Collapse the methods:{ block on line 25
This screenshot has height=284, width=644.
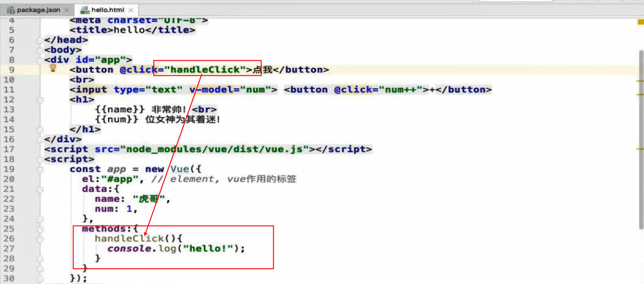(40, 229)
